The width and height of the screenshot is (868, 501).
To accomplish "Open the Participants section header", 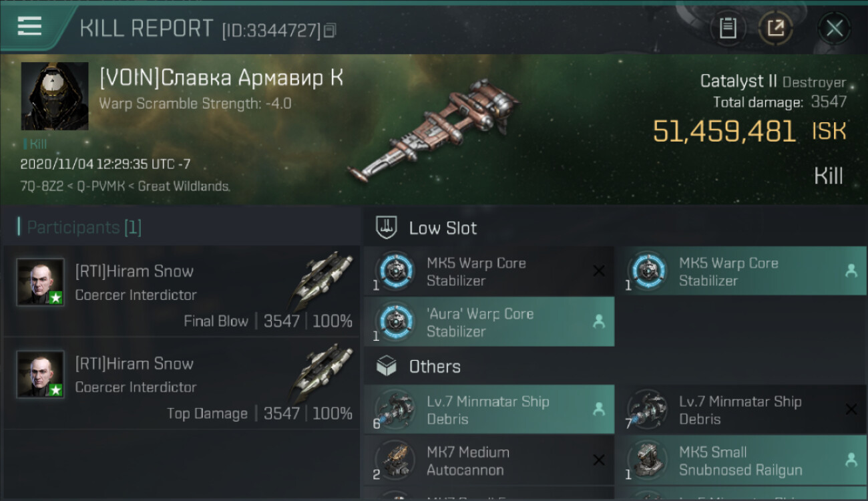I will pyautogui.click(x=80, y=227).
